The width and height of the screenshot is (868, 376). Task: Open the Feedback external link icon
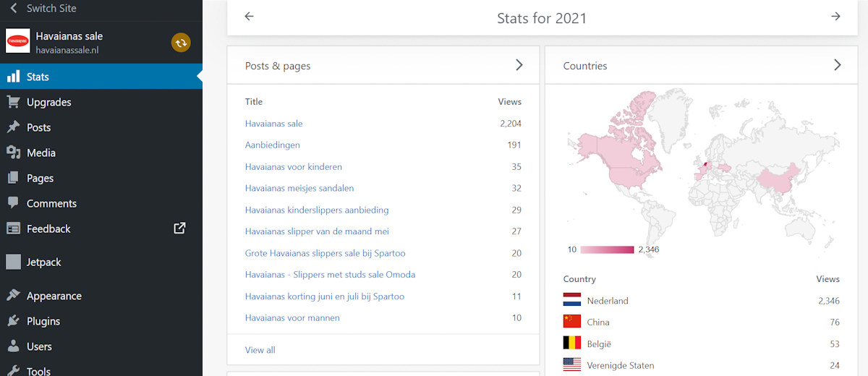pos(180,228)
